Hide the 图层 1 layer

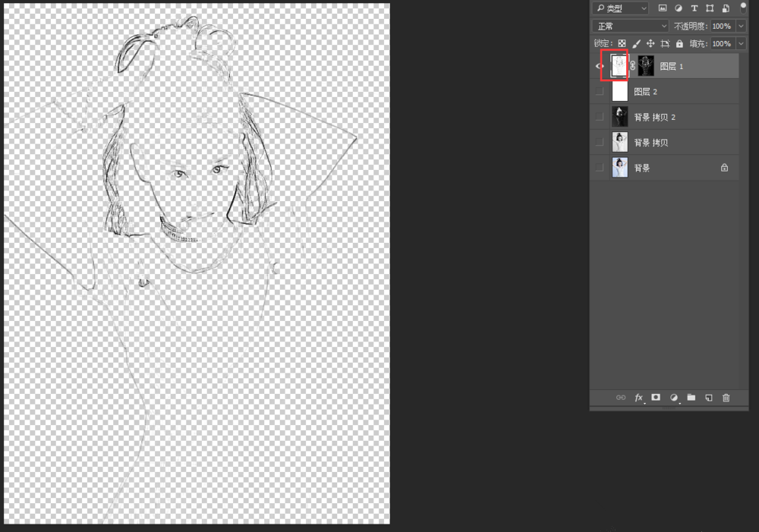599,65
